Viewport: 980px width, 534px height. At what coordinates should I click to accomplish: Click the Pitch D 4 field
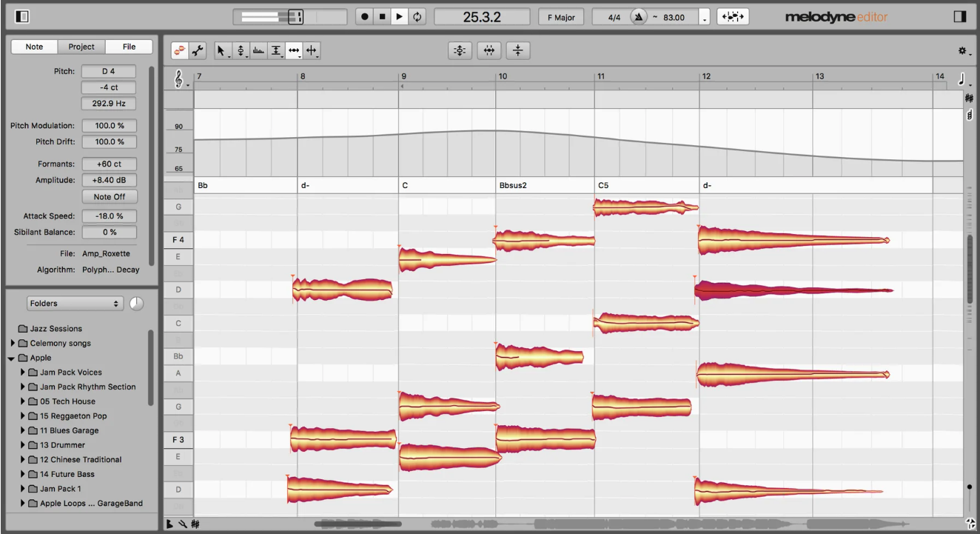click(110, 72)
